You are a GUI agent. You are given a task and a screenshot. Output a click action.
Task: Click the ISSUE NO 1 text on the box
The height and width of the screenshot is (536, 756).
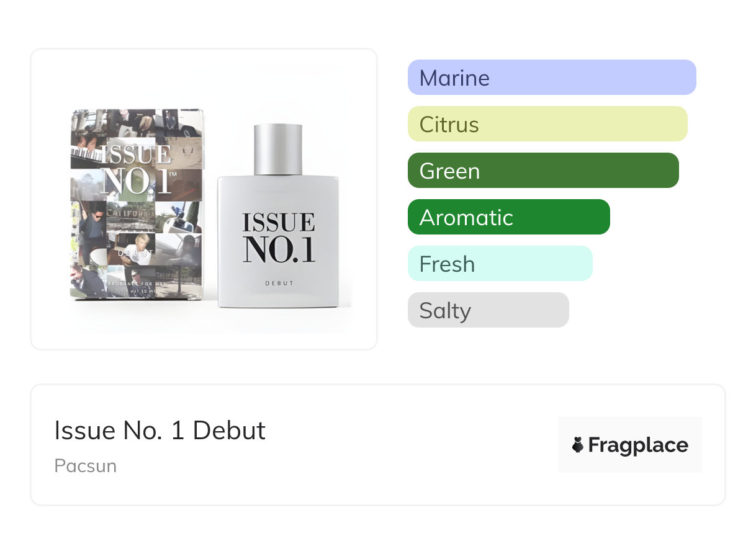[x=138, y=169]
